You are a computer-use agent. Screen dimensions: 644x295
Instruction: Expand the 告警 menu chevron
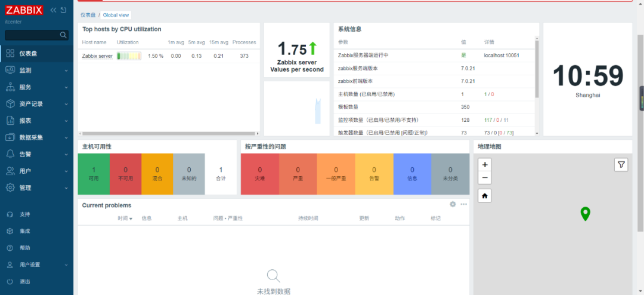[66, 154]
